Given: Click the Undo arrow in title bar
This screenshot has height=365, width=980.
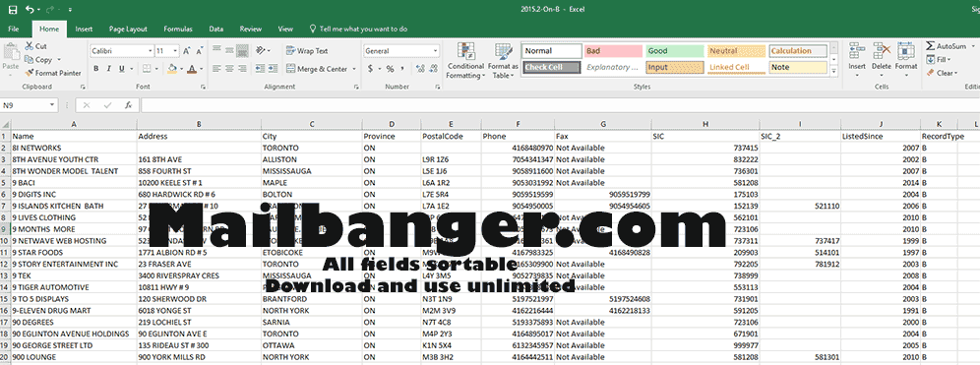Looking at the screenshot, I should tap(29, 10).
